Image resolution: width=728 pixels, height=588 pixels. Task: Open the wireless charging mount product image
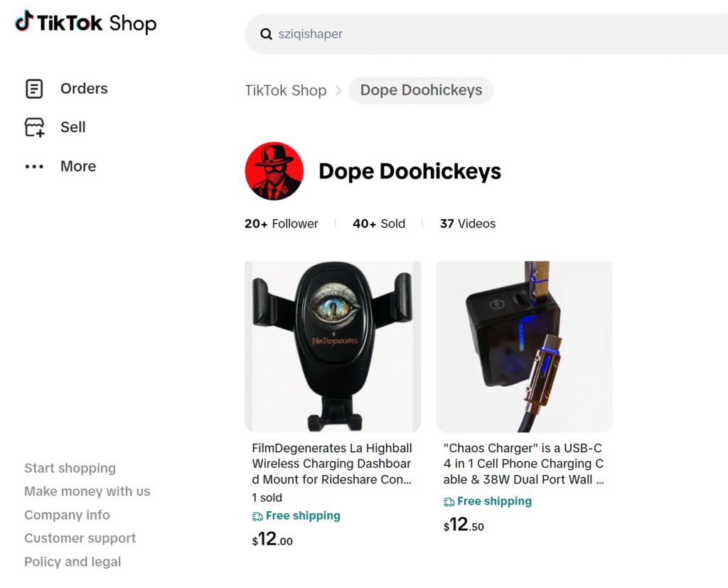[333, 346]
